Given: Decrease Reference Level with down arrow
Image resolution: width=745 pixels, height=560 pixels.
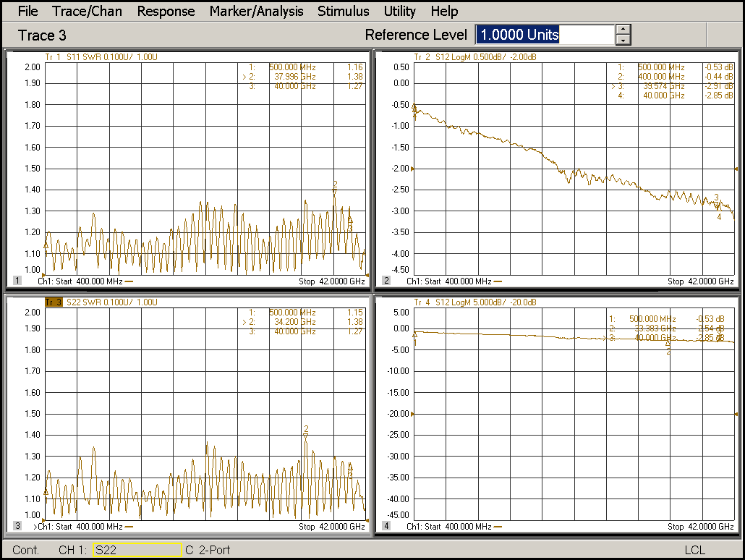Looking at the screenshot, I should (x=623, y=41).
